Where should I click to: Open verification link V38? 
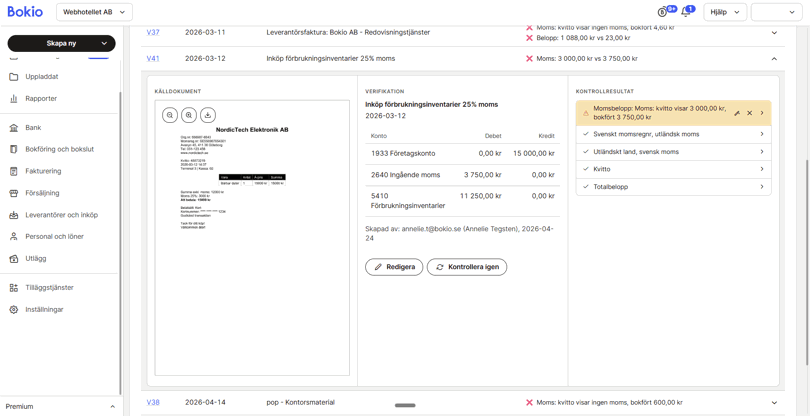tap(153, 403)
